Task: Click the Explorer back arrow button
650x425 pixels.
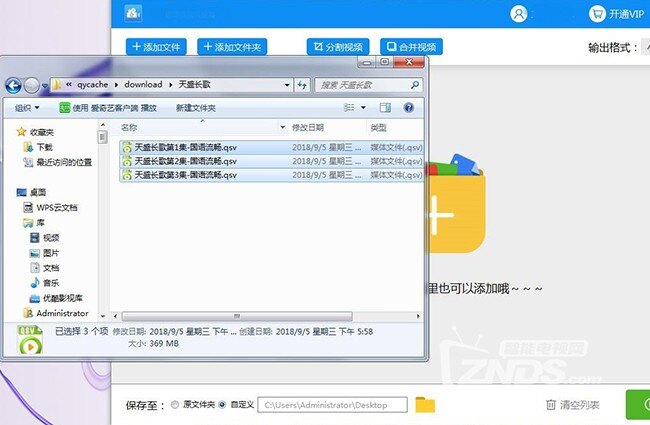Action: [x=16, y=85]
